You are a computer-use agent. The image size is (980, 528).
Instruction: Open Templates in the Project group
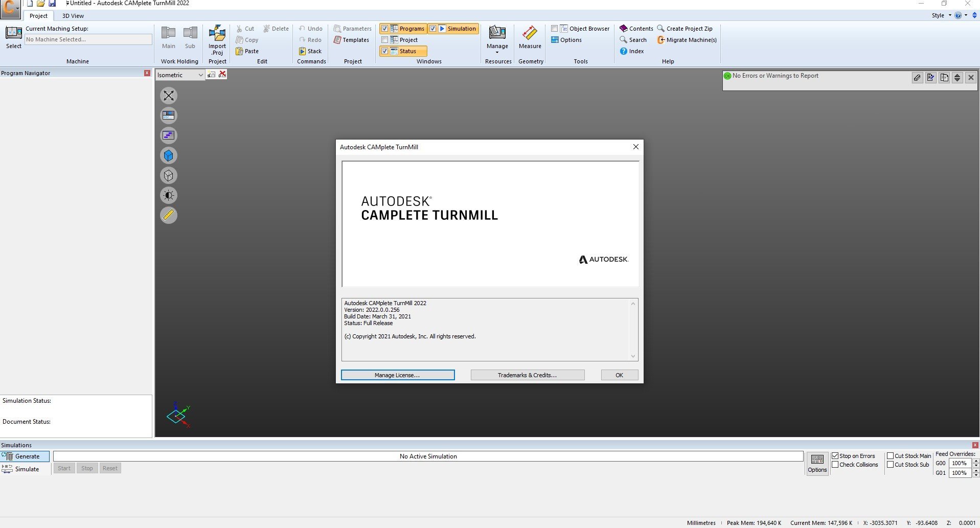click(351, 40)
